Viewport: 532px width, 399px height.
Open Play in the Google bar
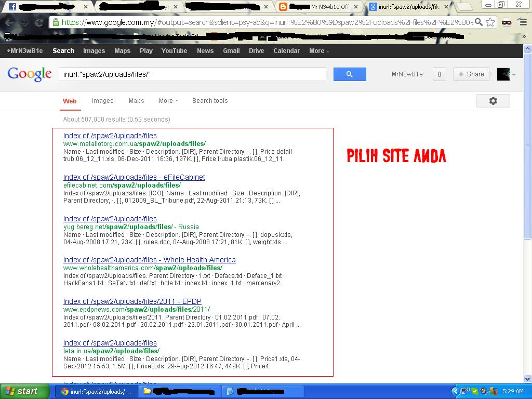(x=146, y=51)
